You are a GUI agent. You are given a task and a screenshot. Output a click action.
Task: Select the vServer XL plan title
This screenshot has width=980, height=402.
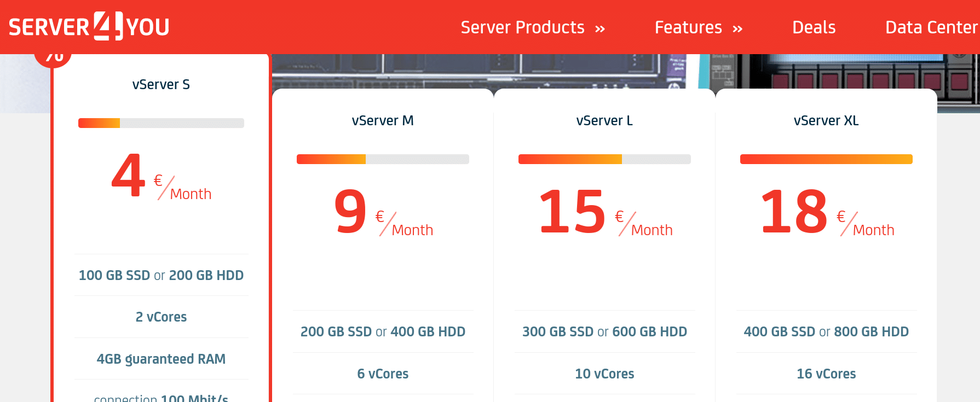[x=826, y=120]
